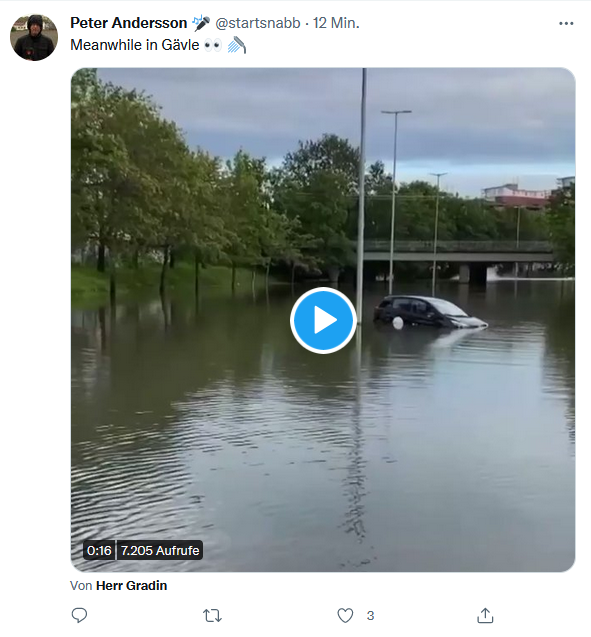The image size is (591, 637).
Task: Like the tweet with the heart icon
Action: [x=345, y=615]
